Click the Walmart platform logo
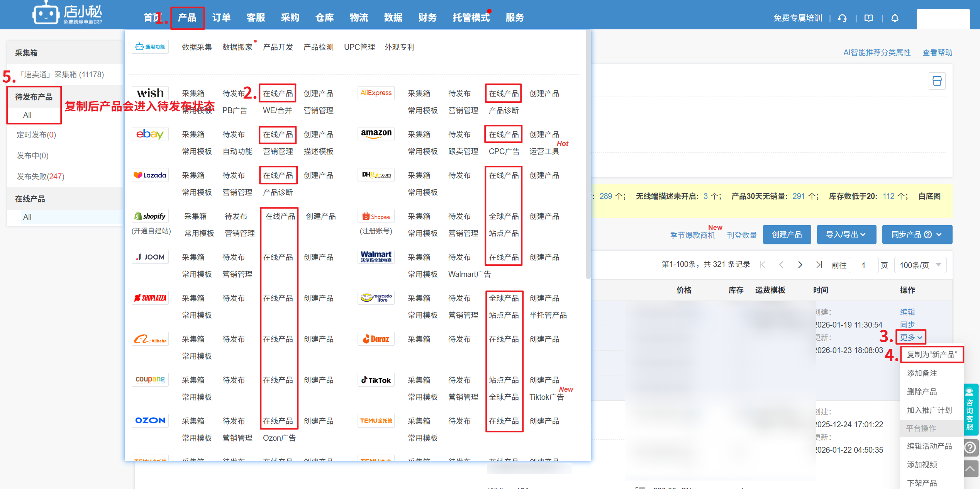 coord(376,257)
